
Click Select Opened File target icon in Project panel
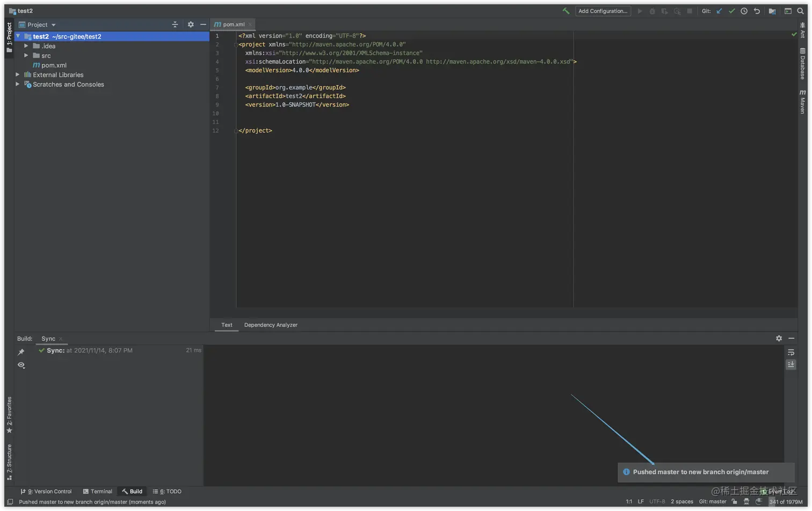(175, 25)
